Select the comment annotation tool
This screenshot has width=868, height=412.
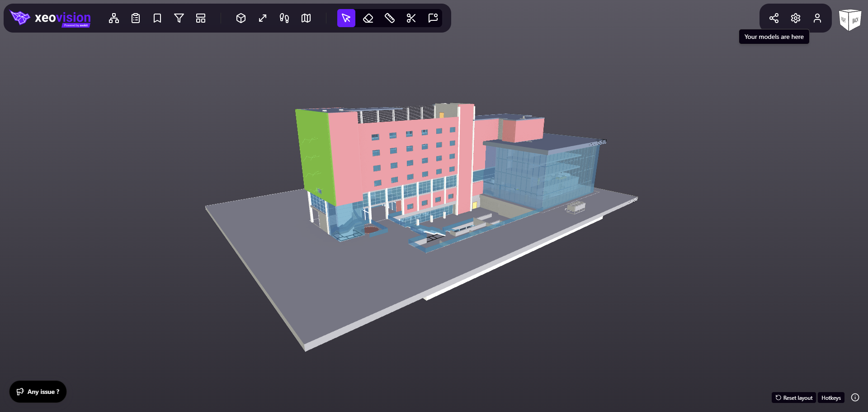[x=433, y=18]
